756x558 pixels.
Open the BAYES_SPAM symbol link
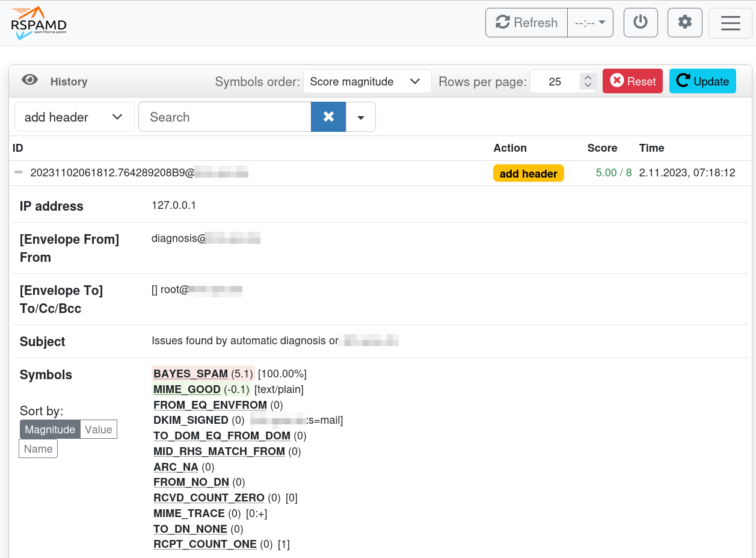pos(190,373)
